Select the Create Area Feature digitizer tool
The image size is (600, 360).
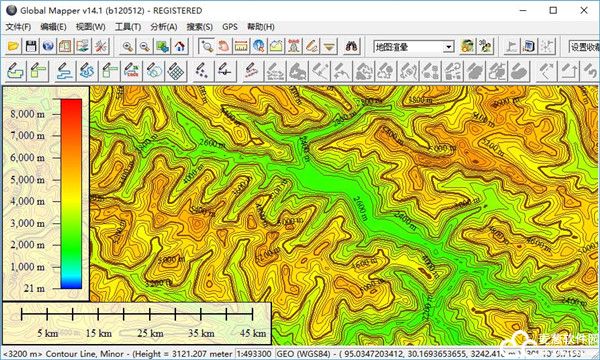pos(15,71)
